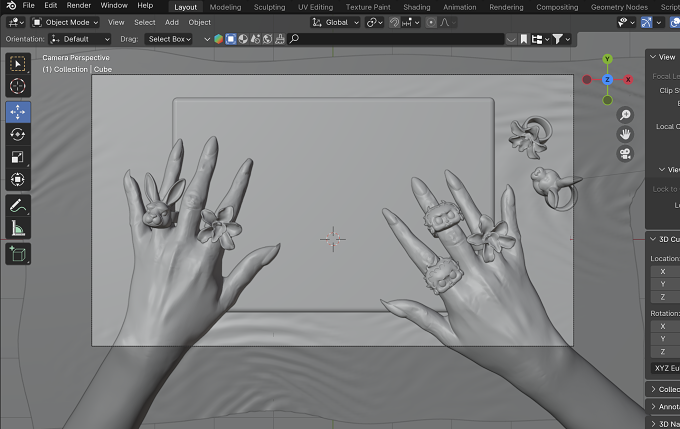Select the Select Box tool
680x429 pixels.
pos(18,64)
